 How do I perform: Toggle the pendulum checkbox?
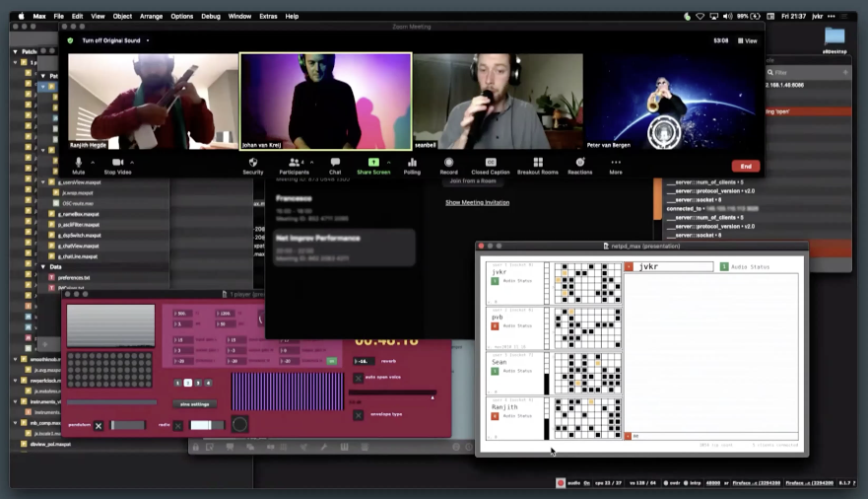tap(99, 425)
